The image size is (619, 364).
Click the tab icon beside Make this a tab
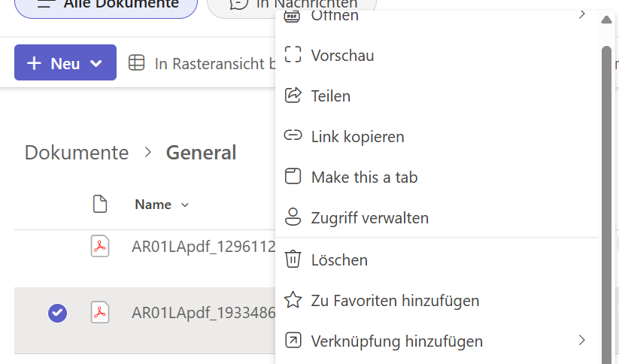click(293, 177)
